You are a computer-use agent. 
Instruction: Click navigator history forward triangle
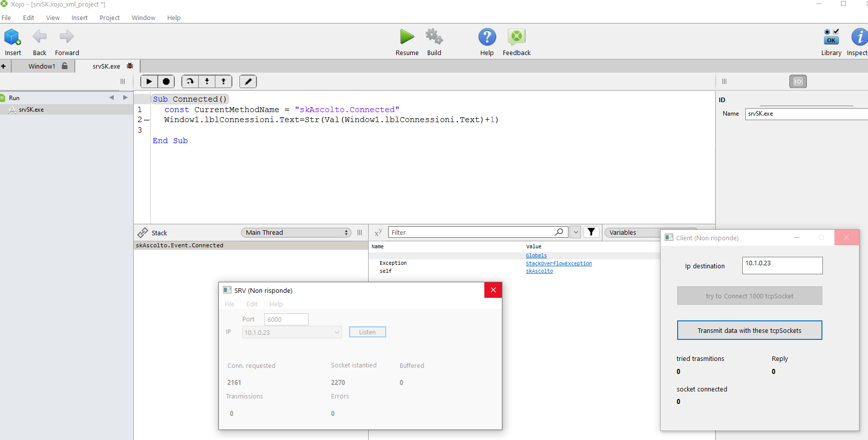(x=125, y=98)
